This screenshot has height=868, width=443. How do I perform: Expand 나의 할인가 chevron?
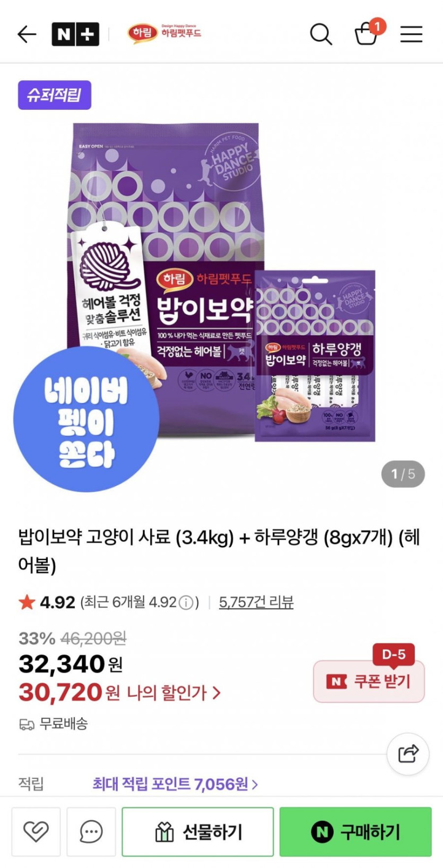pos(216,692)
